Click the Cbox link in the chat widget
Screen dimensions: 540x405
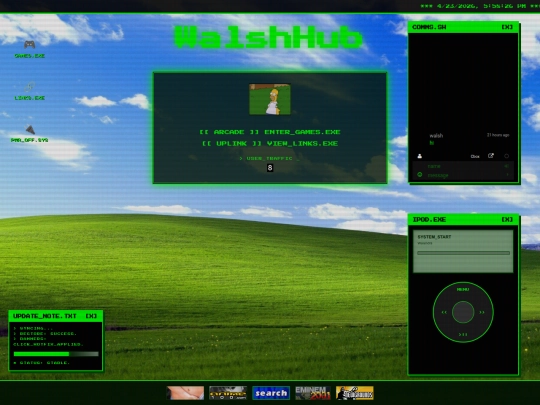pos(475,156)
